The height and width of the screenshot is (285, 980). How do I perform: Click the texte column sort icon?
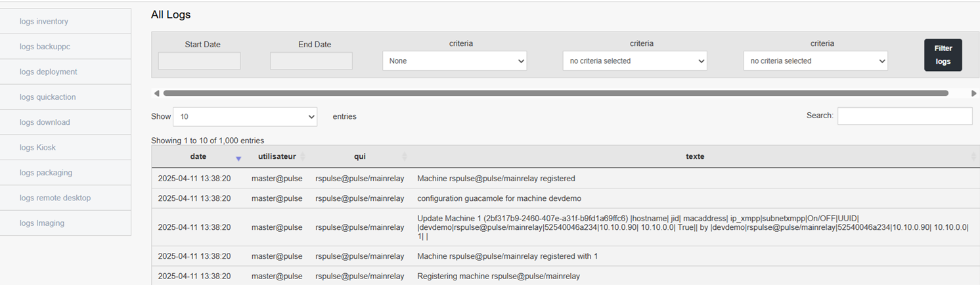(973, 157)
